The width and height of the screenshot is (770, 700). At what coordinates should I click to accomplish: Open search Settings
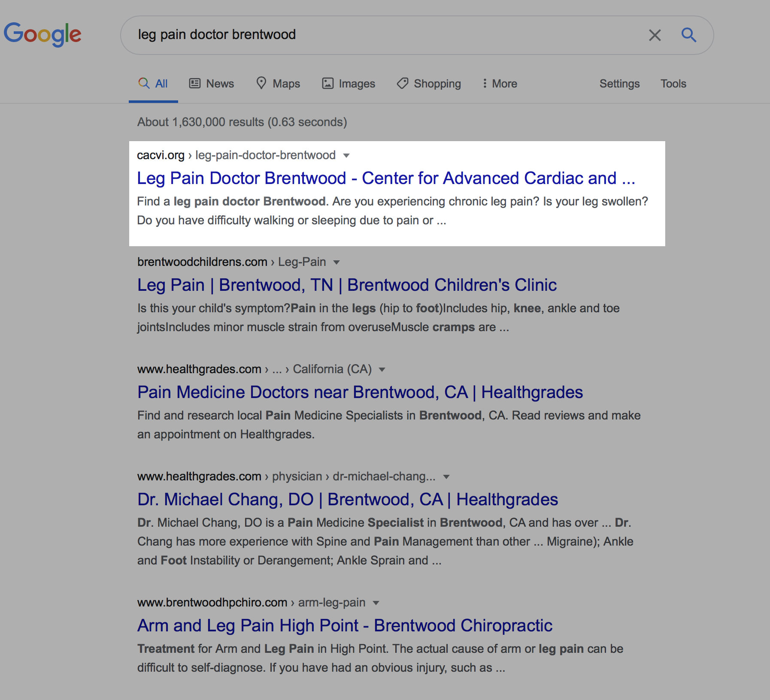coord(619,84)
